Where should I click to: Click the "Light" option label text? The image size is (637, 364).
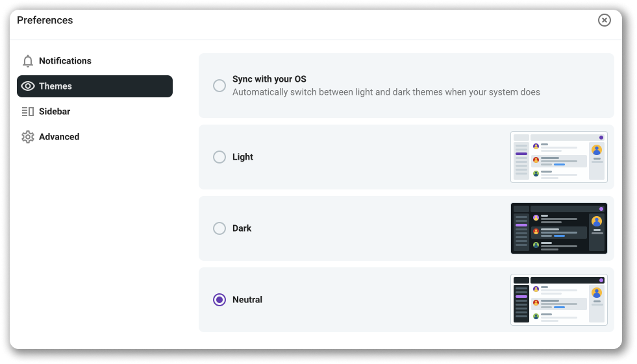point(243,157)
